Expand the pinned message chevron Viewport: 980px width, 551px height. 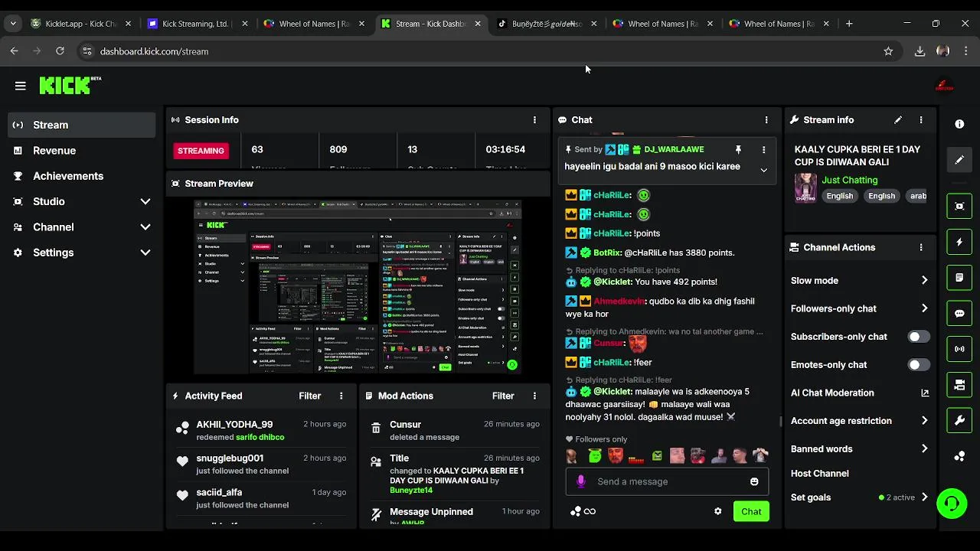(x=763, y=170)
